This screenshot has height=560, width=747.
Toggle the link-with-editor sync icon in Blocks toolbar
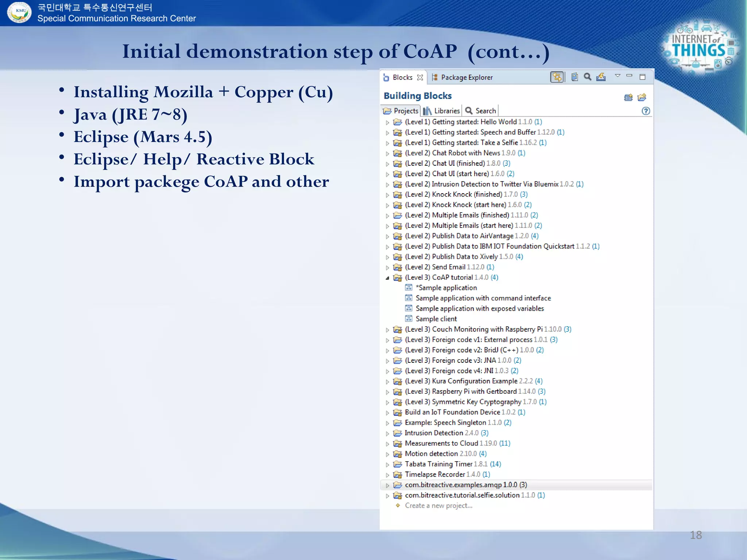click(557, 77)
